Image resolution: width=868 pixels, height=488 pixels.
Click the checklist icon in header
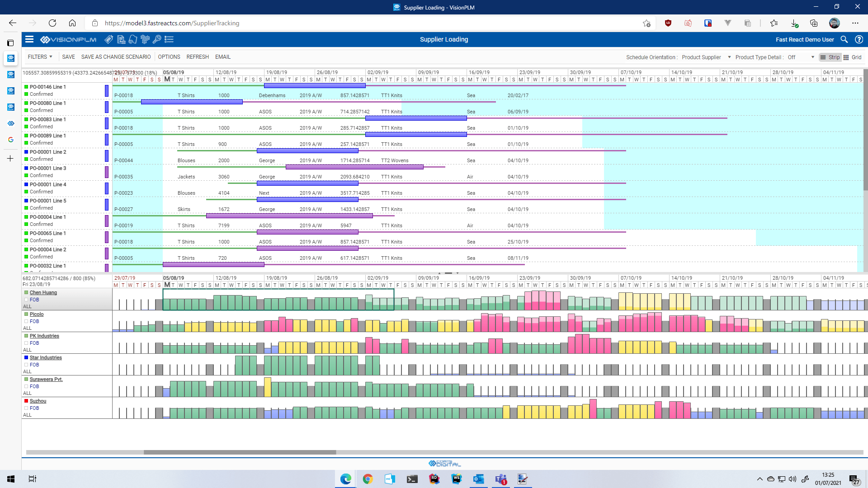(x=169, y=39)
